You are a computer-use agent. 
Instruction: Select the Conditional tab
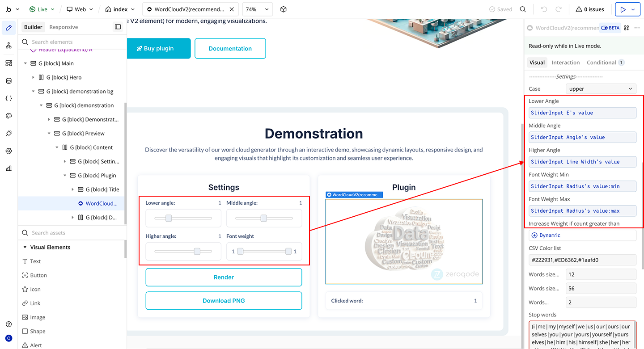(606, 63)
